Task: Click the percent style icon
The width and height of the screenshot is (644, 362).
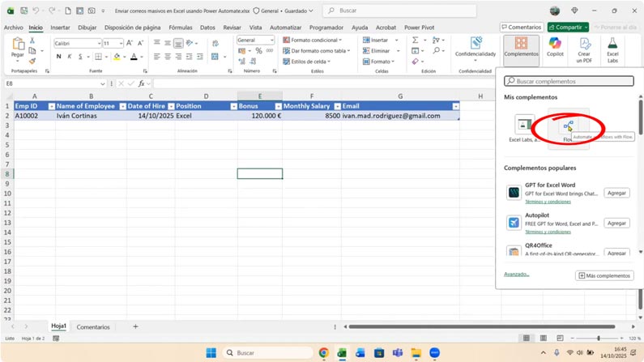Action: click(258, 50)
